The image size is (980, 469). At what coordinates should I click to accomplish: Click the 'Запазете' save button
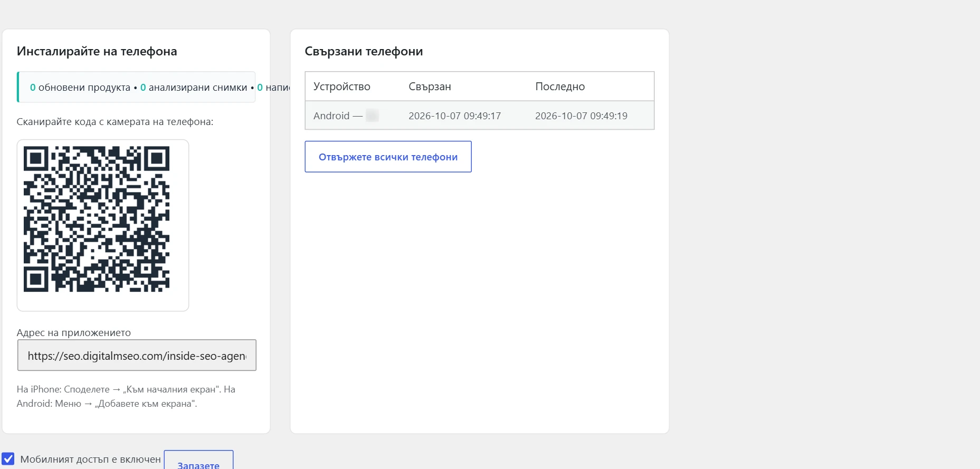coord(198,460)
